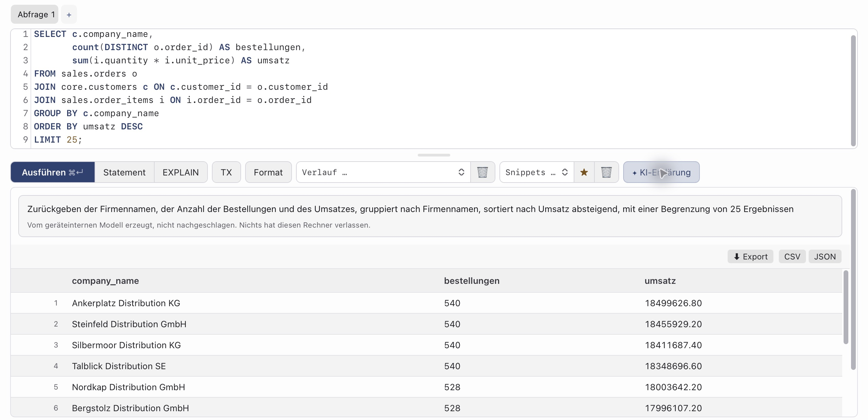The height and width of the screenshot is (420, 868).
Task: Download results as CSV
Action: [x=792, y=256]
